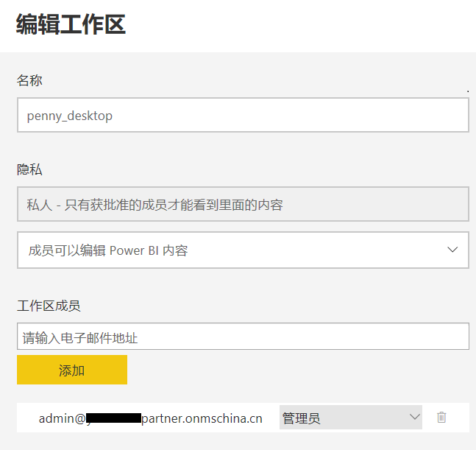Click the partner.onmschina.cn domain text

(202, 418)
